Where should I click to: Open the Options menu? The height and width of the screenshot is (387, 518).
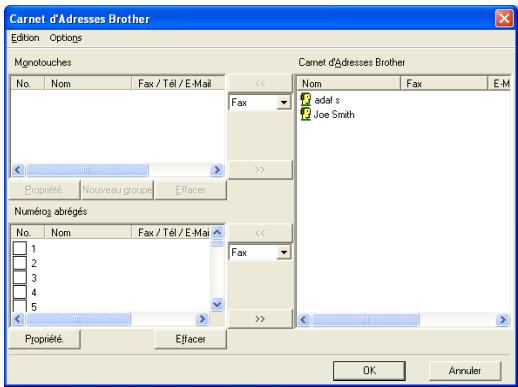[x=66, y=38]
